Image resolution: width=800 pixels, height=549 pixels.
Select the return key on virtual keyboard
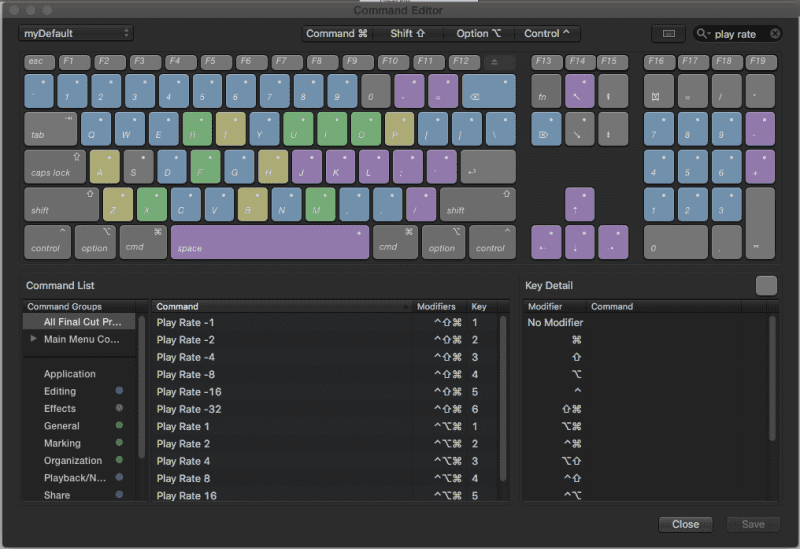point(488,167)
